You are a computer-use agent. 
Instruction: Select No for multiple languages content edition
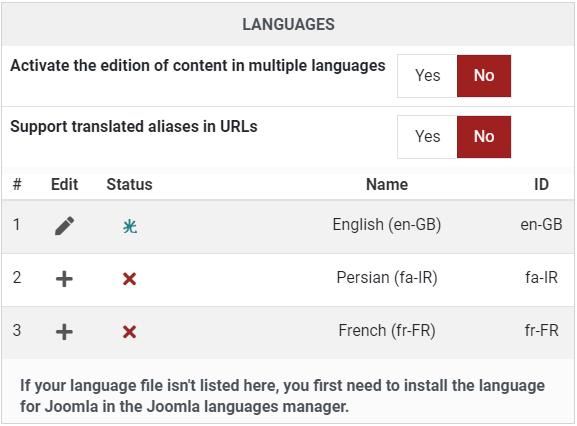484,76
